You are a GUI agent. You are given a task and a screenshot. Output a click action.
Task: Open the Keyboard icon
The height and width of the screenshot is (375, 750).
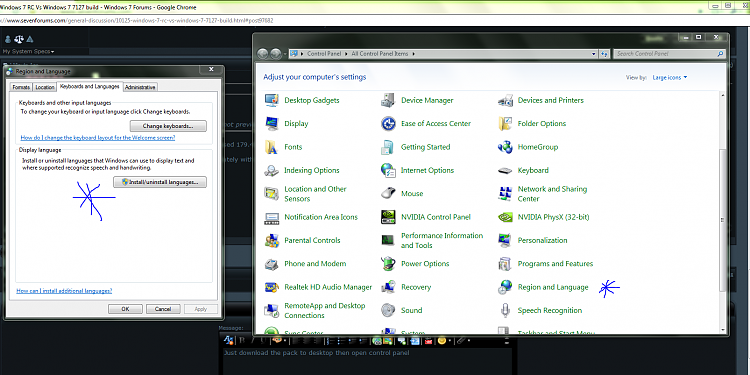(x=505, y=170)
